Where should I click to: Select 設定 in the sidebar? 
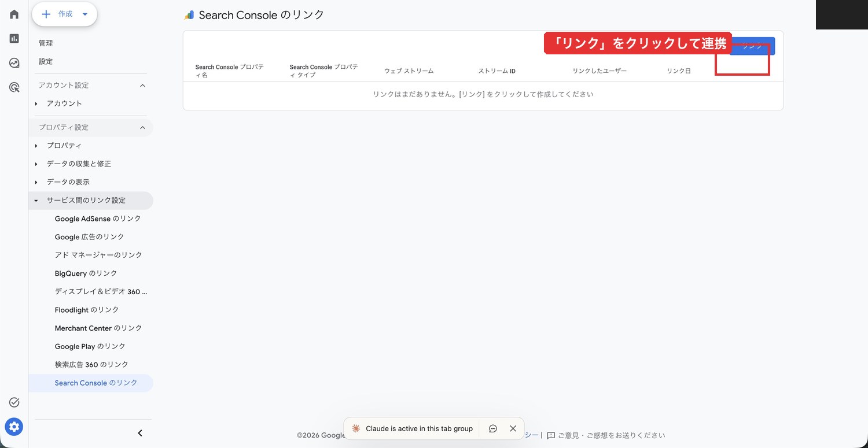click(46, 61)
